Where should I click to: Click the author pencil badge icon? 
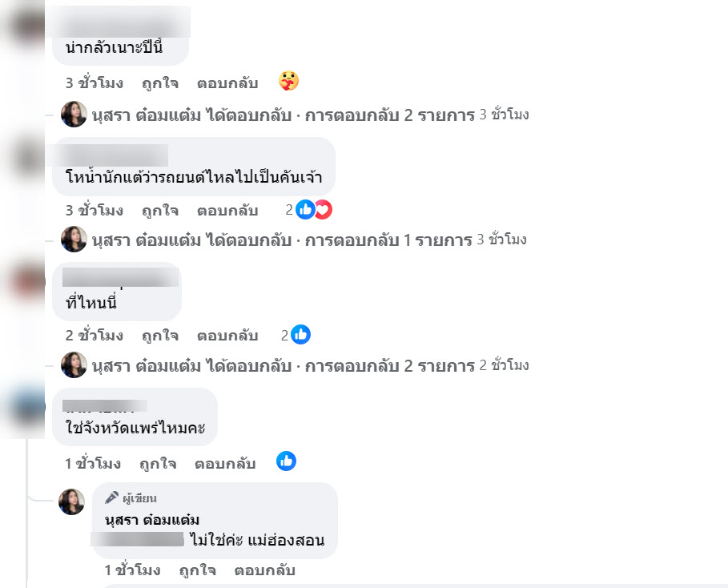tap(111, 498)
